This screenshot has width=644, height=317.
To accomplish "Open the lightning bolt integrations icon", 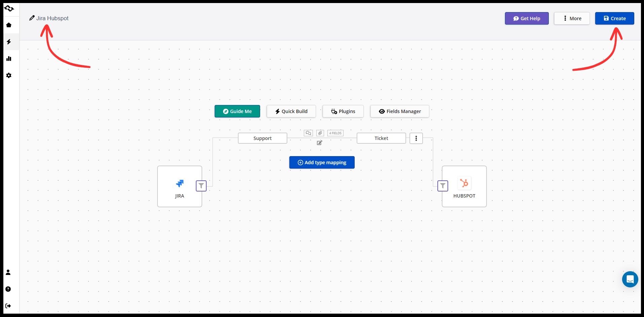I will tap(9, 42).
